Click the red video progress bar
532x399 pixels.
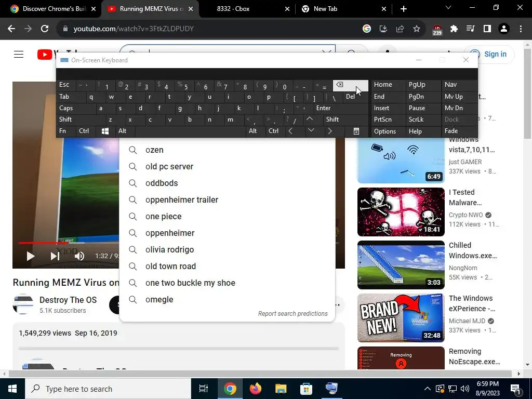44,243
